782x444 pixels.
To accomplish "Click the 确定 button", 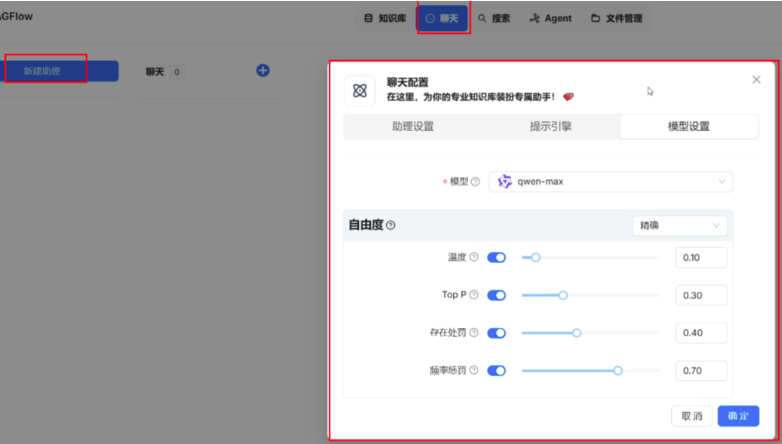I will (738, 416).
